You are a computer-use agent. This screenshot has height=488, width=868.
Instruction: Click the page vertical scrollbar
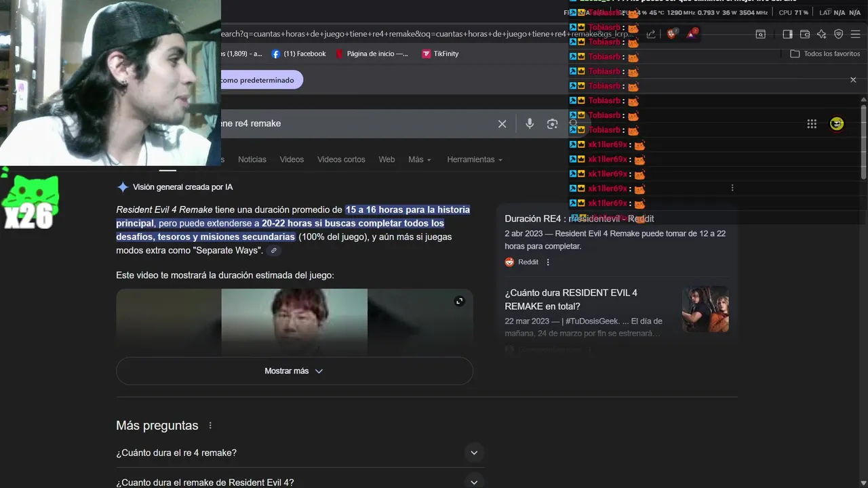pos(863,142)
